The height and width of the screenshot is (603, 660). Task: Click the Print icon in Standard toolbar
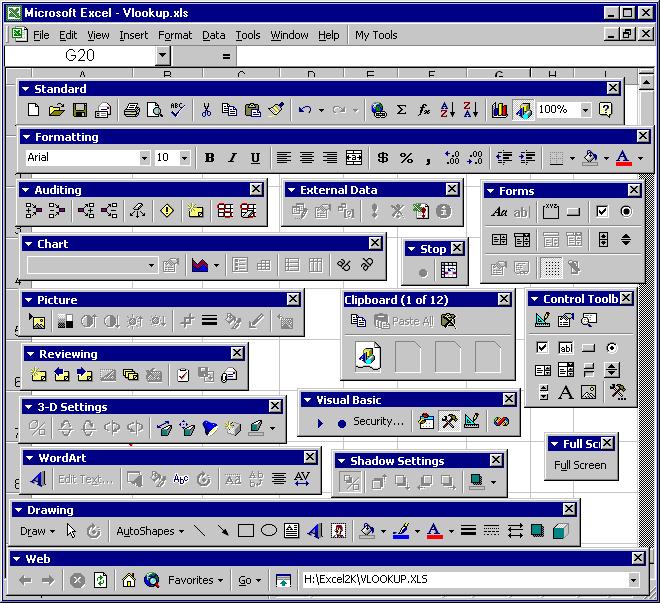(131, 110)
